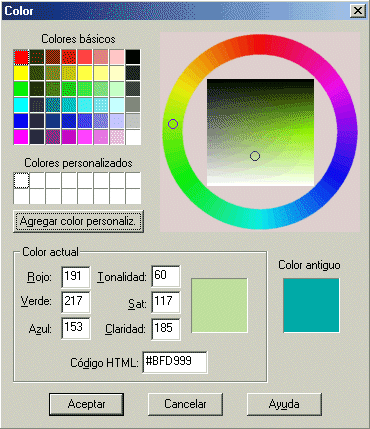Select the magenta basic color swatch
370x429 pixels.
click(21, 137)
